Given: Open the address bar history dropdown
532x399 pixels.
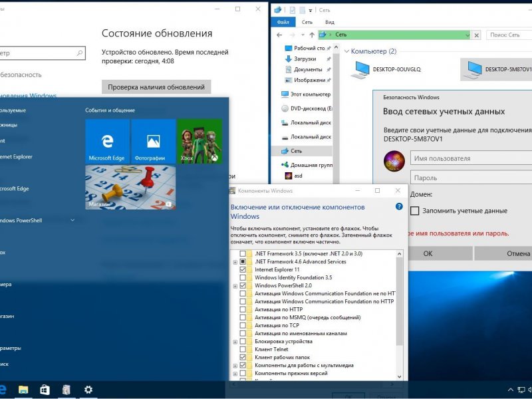Looking at the screenshot, I should pos(467,35).
